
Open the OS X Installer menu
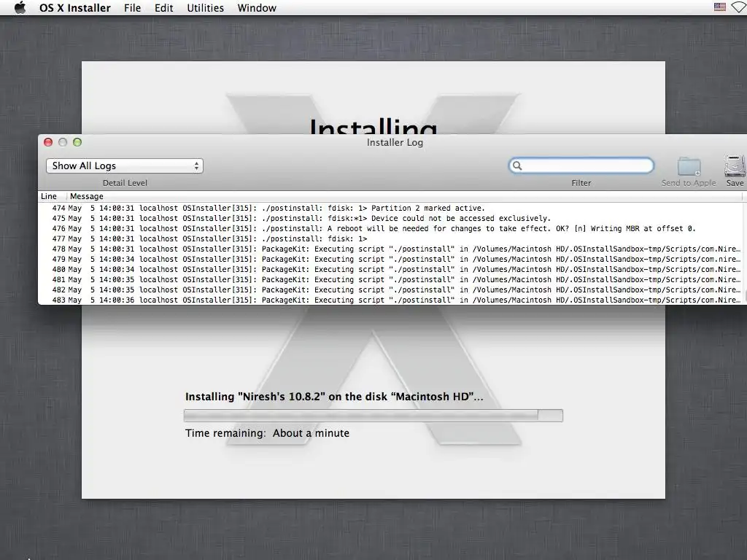(75, 8)
